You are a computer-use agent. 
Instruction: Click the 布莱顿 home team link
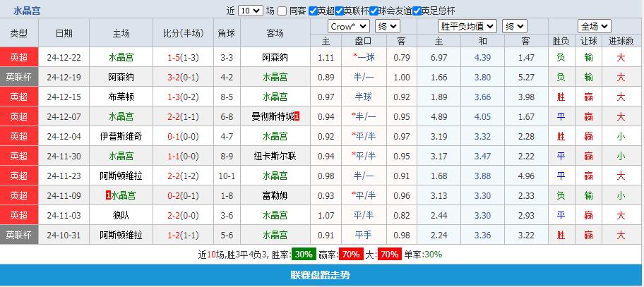click(x=121, y=97)
